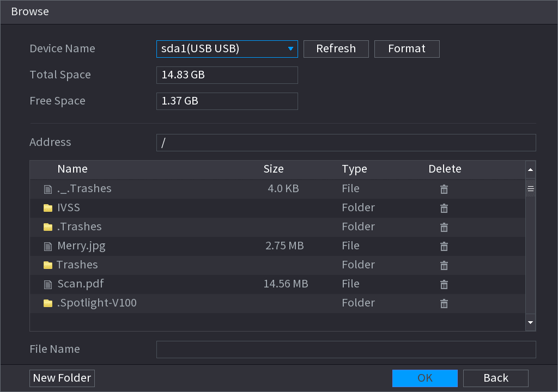Click the Scan.pdf file icon
558x392 pixels.
[48, 285]
